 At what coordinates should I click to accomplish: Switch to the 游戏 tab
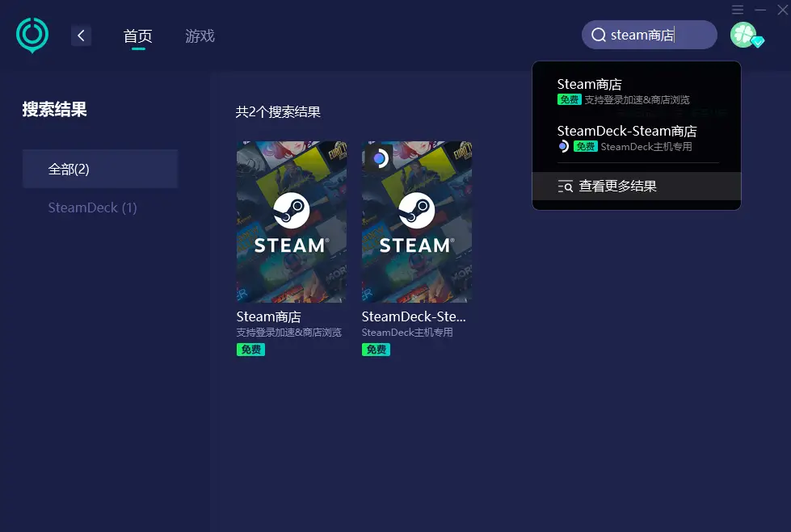point(199,36)
